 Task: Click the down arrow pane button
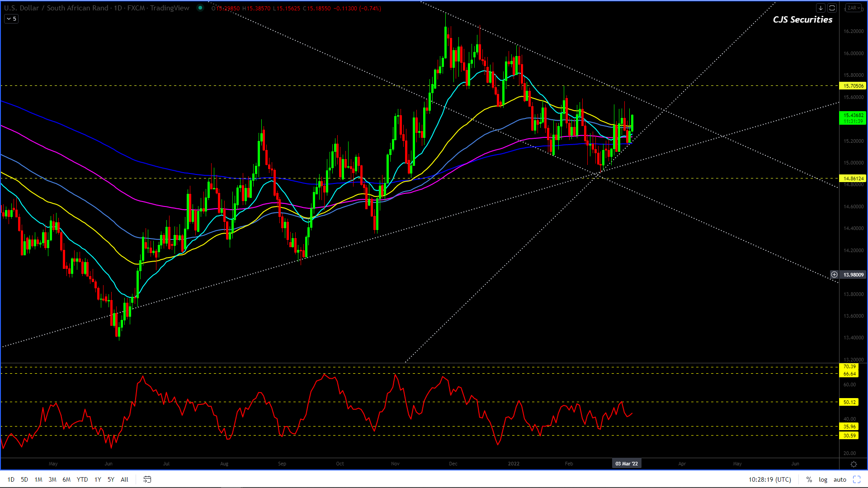click(821, 8)
